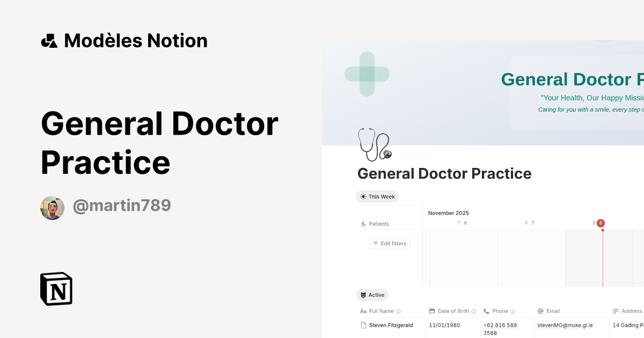Click the Modèles Notion header link
This screenshot has width=644, height=338.
coord(124,41)
